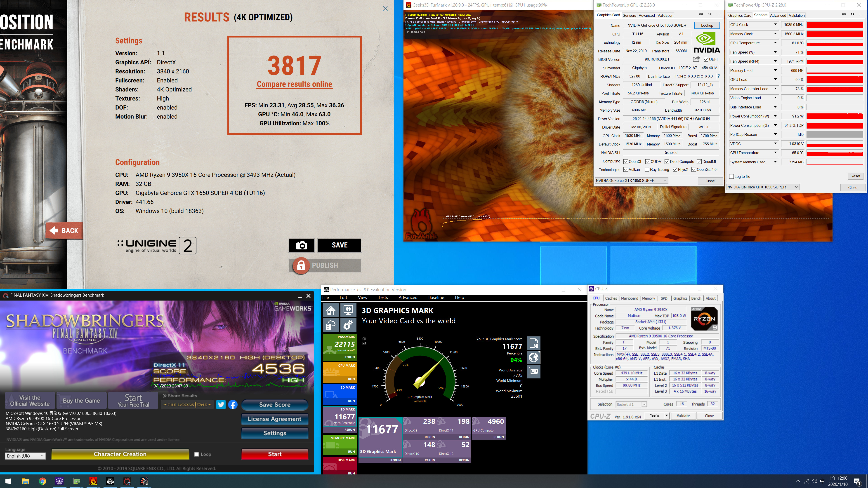The height and width of the screenshot is (488, 868).
Task: Open PerformanceTest gear settings icon
Action: (x=348, y=325)
